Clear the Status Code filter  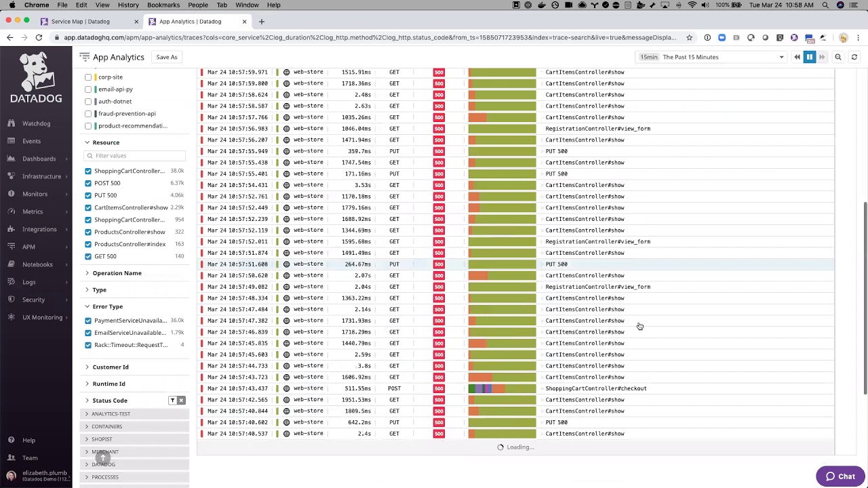pyautogui.click(x=181, y=401)
